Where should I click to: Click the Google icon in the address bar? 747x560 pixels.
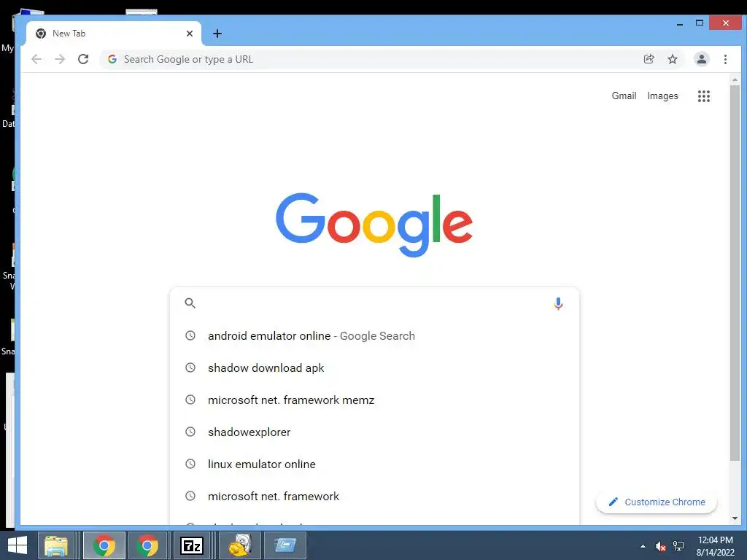[x=112, y=59]
